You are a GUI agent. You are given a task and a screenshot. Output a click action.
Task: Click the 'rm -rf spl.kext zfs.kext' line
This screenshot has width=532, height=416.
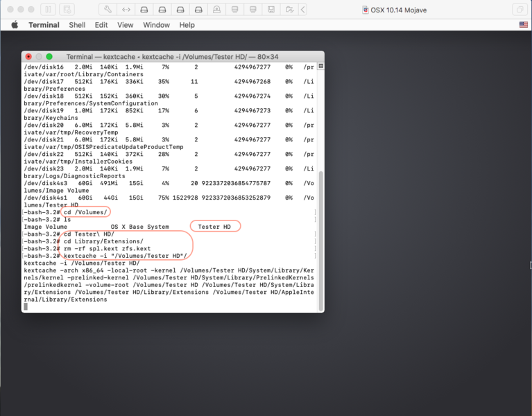click(108, 248)
